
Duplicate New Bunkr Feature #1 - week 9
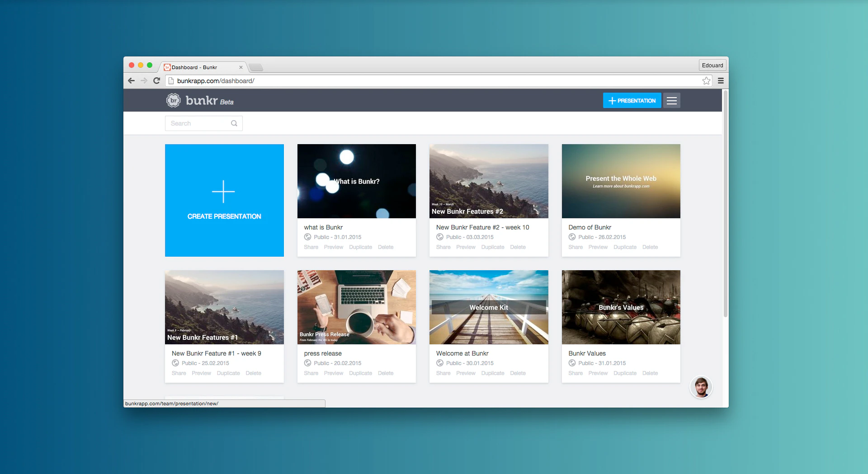click(228, 373)
